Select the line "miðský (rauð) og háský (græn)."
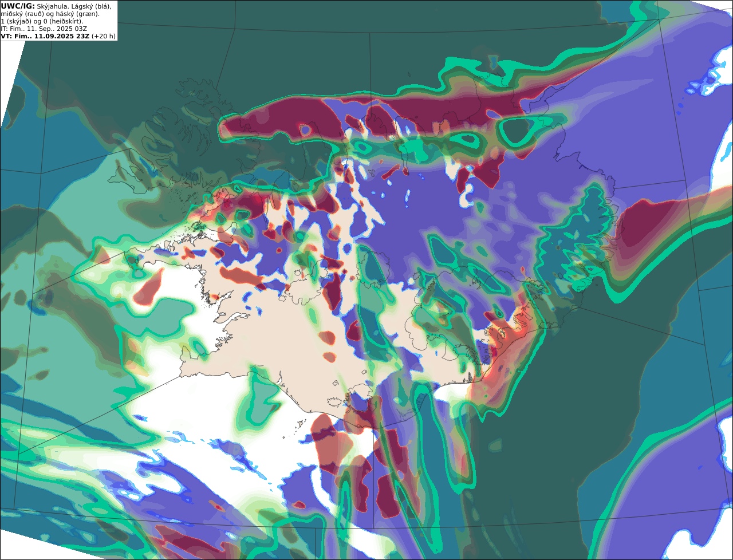Viewport: 733px width, 560px height. (x=50, y=14)
